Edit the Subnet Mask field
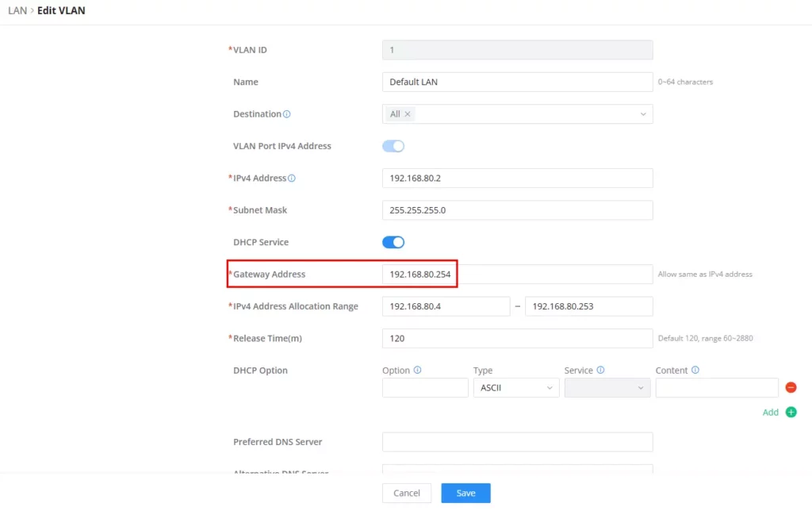Screen dimensions: 812x511 click(x=517, y=210)
